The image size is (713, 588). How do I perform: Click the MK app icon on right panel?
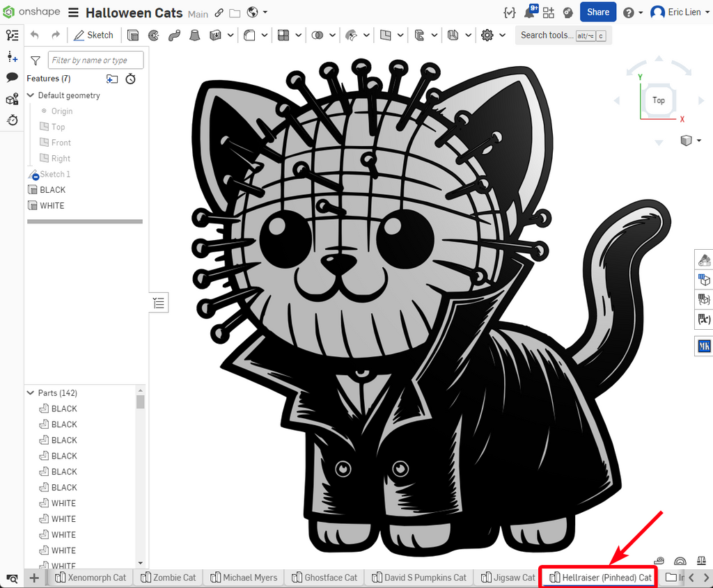click(x=704, y=347)
